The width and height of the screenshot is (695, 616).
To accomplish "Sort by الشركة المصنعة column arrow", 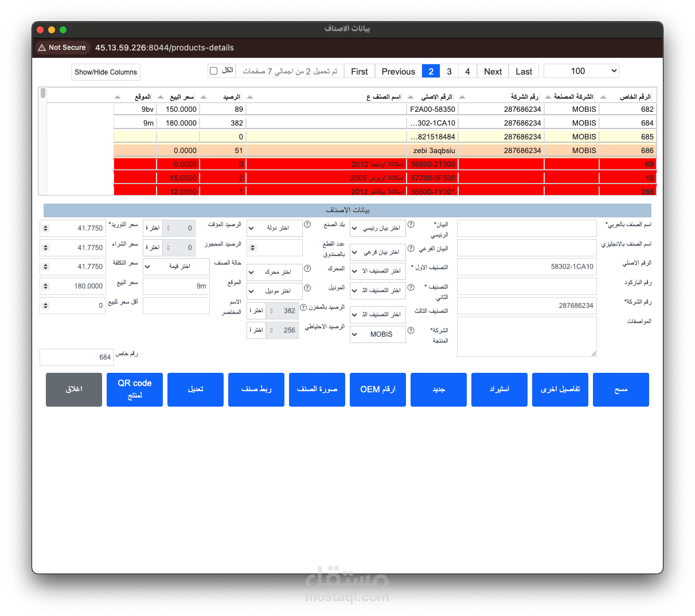I will [x=548, y=97].
